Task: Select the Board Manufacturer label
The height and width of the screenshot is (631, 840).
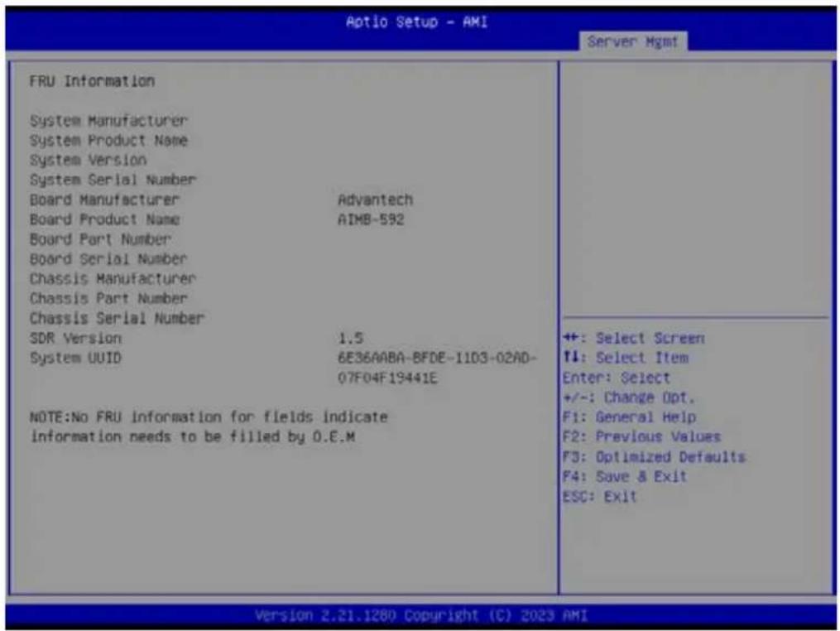Action: tap(104, 200)
